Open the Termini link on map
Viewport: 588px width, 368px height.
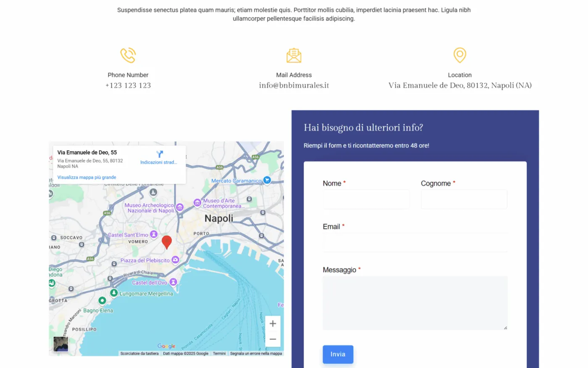(219, 354)
